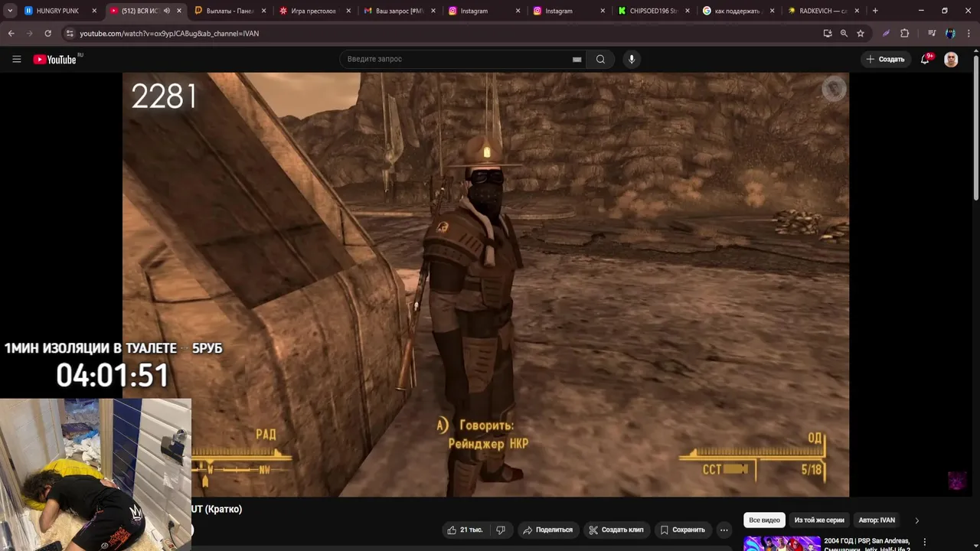980x551 pixels.
Task: Start voice search with the microphone
Action: tap(631, 59)
